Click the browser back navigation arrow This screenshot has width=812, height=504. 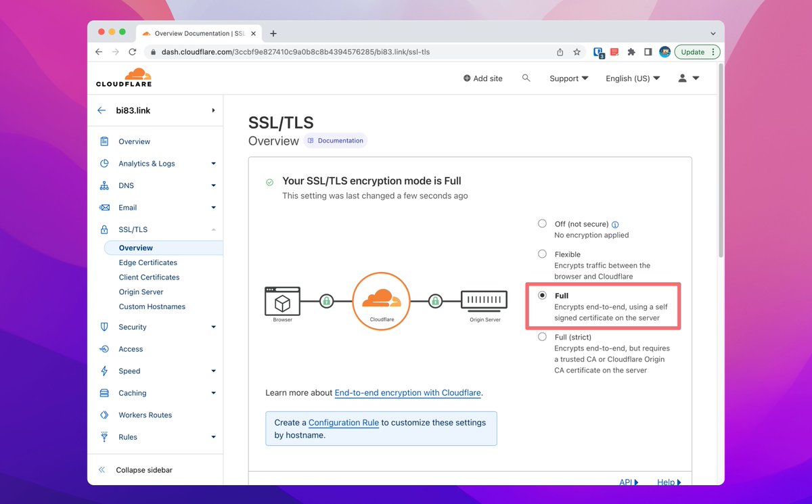click(99, 52)
